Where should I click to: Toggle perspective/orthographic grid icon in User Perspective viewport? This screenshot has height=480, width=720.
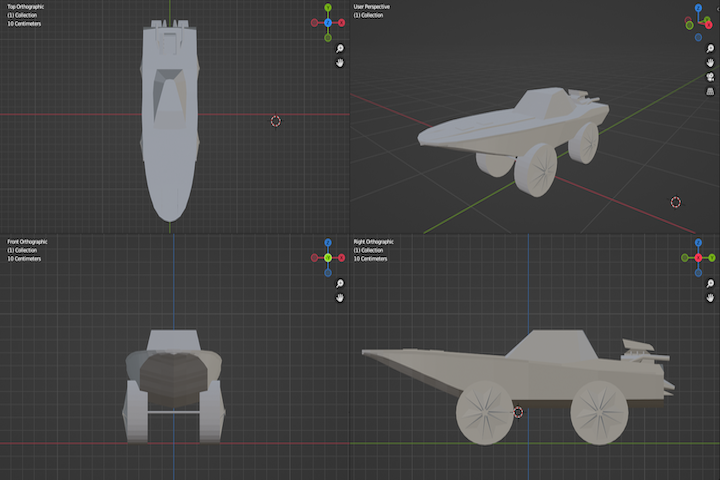point(708,90)
